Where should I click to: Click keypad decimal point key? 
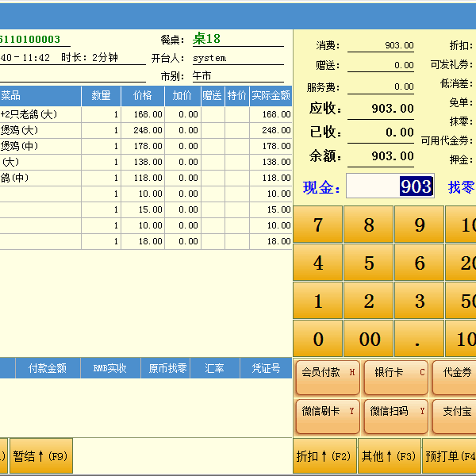click(x=419, y=339)
